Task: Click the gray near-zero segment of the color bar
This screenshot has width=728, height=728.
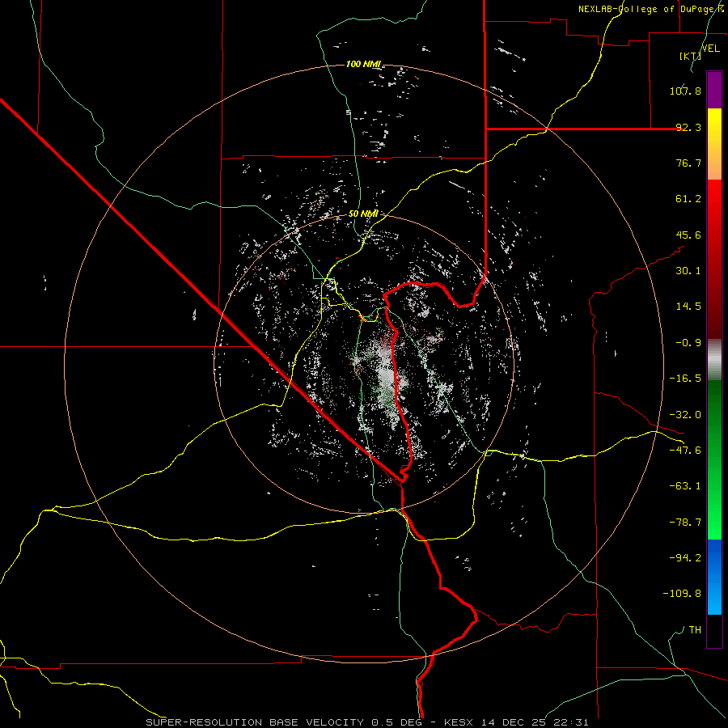Action: [x=714, y=358]
